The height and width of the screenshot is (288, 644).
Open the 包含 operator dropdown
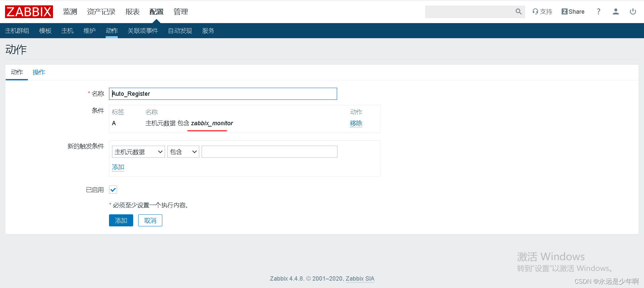pos(183,152)
